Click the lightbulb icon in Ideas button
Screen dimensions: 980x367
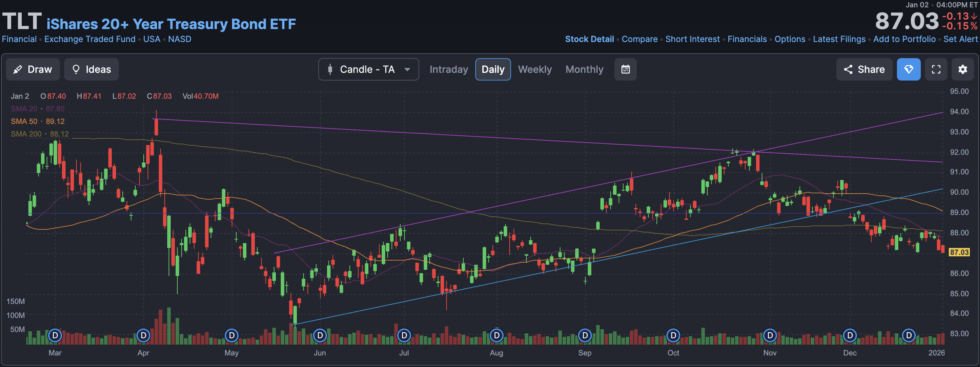pos(76,69)
